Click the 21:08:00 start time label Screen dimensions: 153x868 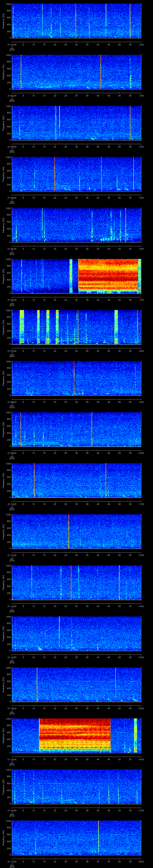point(12,402)
